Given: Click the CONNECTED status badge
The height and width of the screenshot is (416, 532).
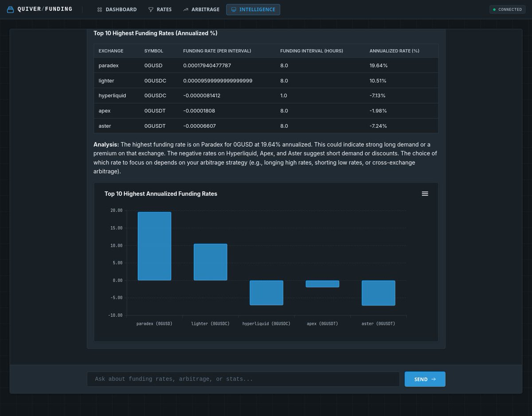Looking at the screenshot, I should pyautogui.click(x=507, y=9).
